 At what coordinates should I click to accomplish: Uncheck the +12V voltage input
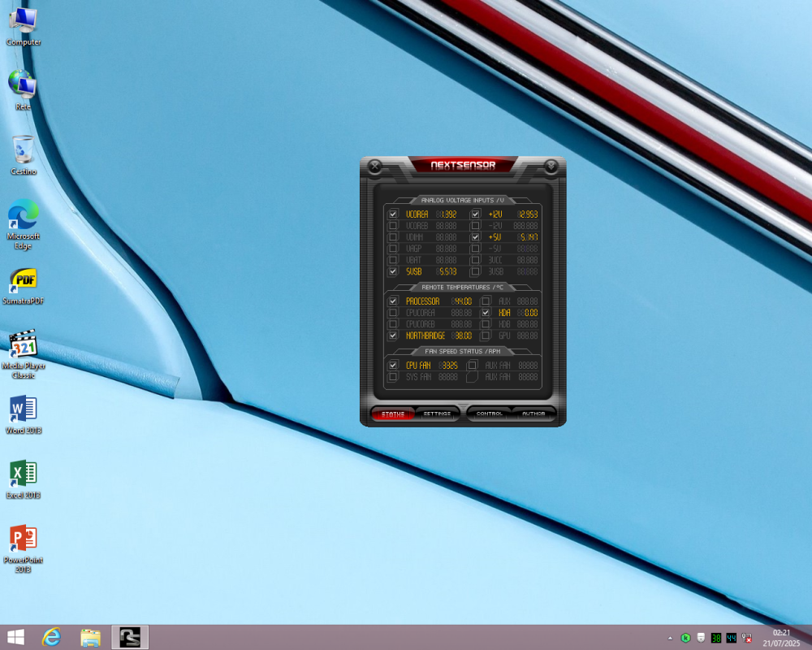click(x=475, y=214)
